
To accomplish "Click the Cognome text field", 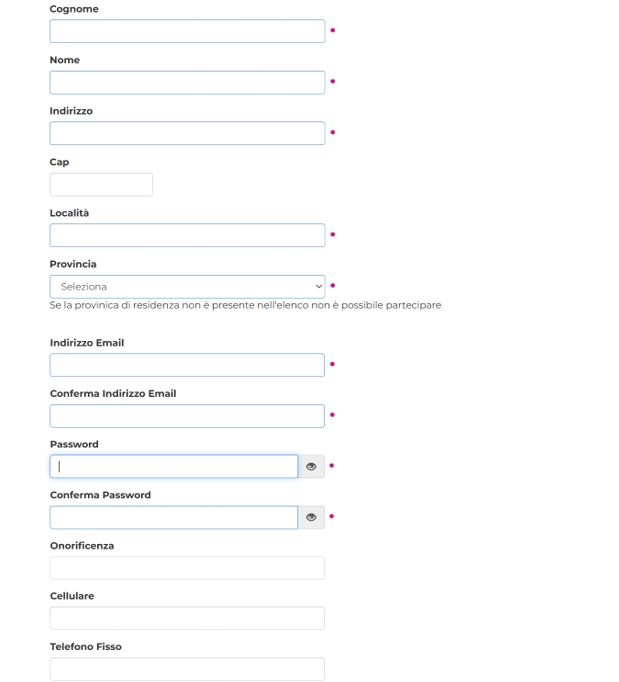I will click(x=187, y=31).
